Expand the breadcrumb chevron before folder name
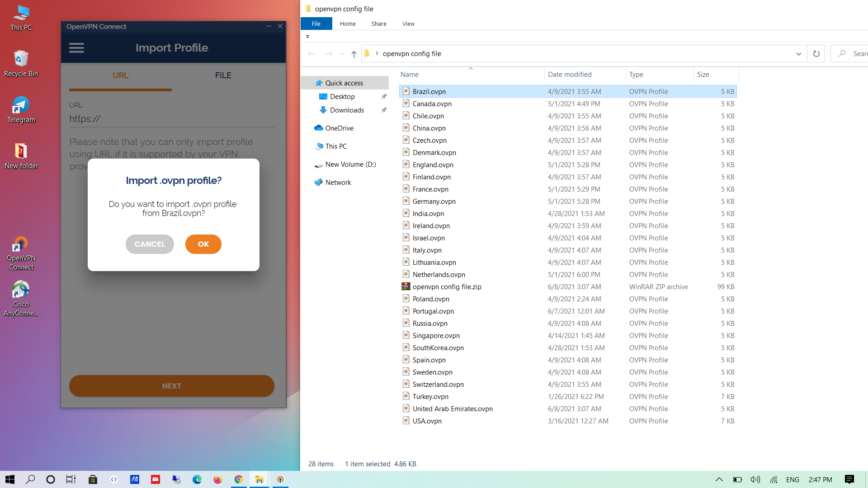This screenshot has height=488, width=868. [x=377, y=53]
